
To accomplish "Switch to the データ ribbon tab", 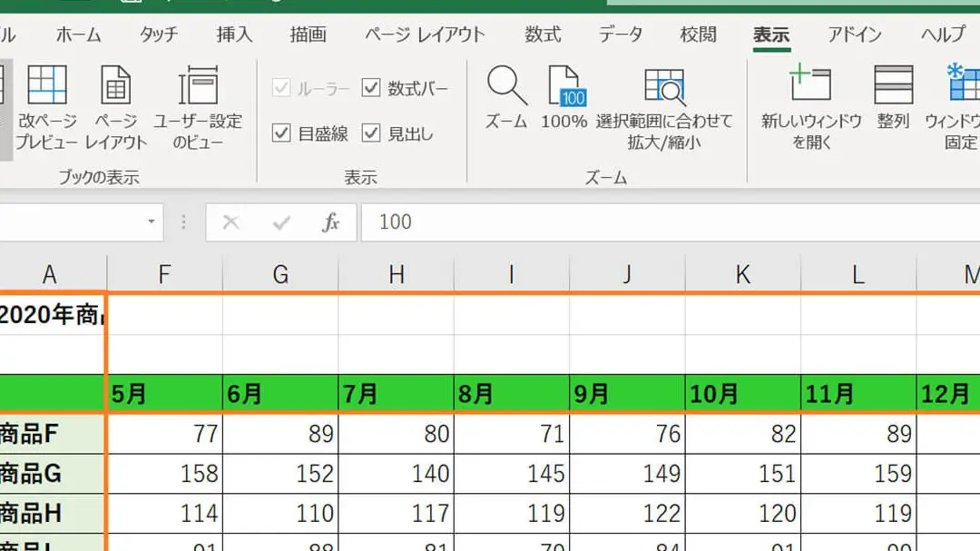I will (622, 34).
